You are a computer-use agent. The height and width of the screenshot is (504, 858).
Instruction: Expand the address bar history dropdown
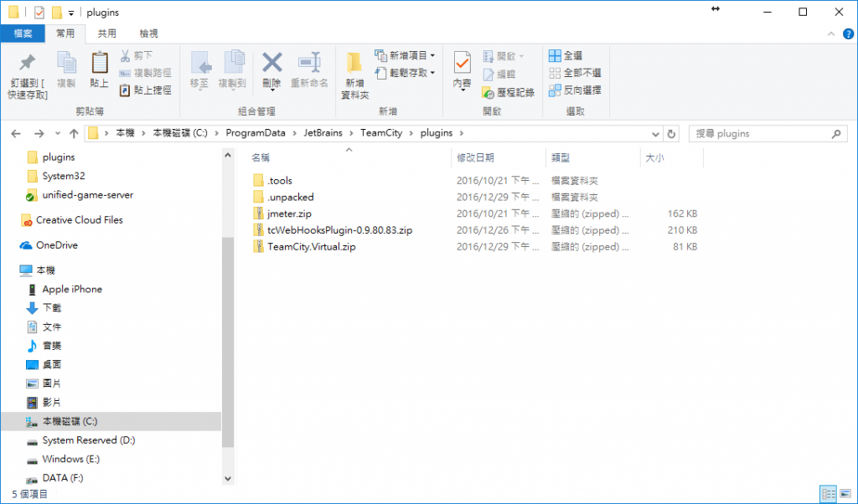[655, 134]
